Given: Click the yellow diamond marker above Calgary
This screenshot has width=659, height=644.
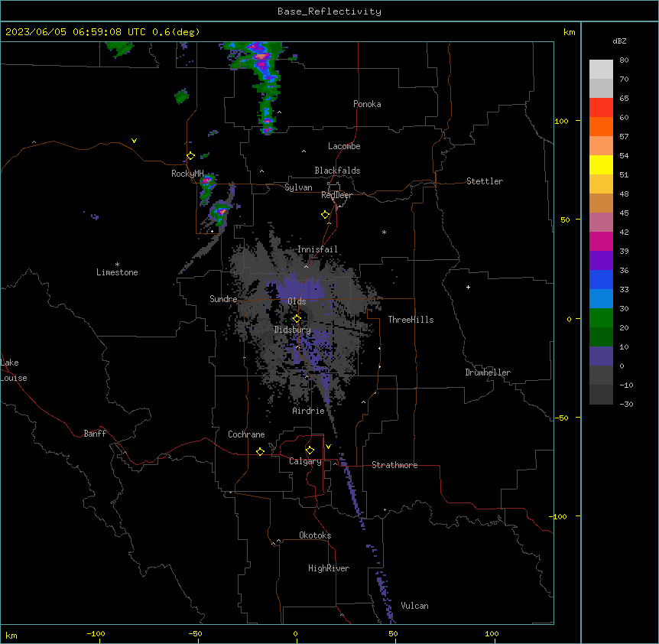Looking at the screenshot, I should point(310,450).
